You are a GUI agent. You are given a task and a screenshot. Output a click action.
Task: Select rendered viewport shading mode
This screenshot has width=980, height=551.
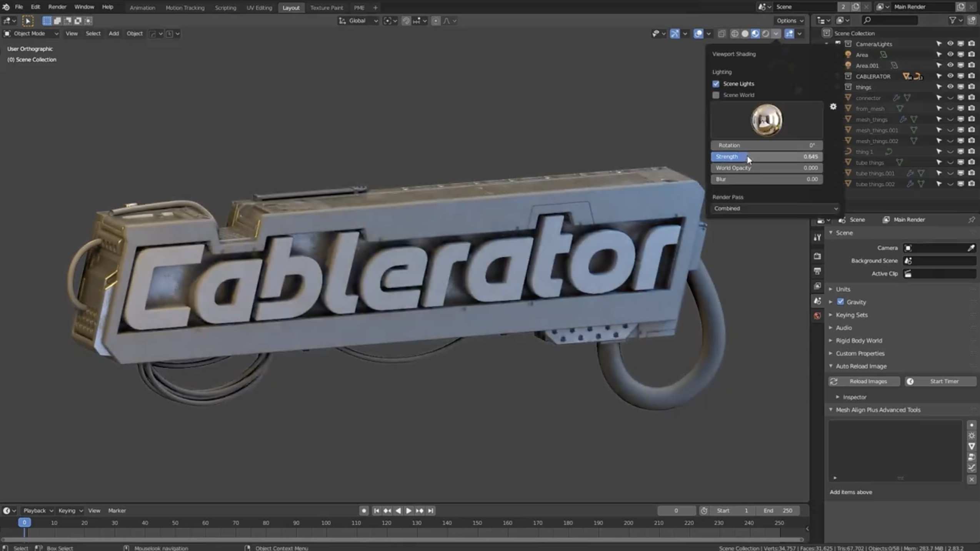765,34
